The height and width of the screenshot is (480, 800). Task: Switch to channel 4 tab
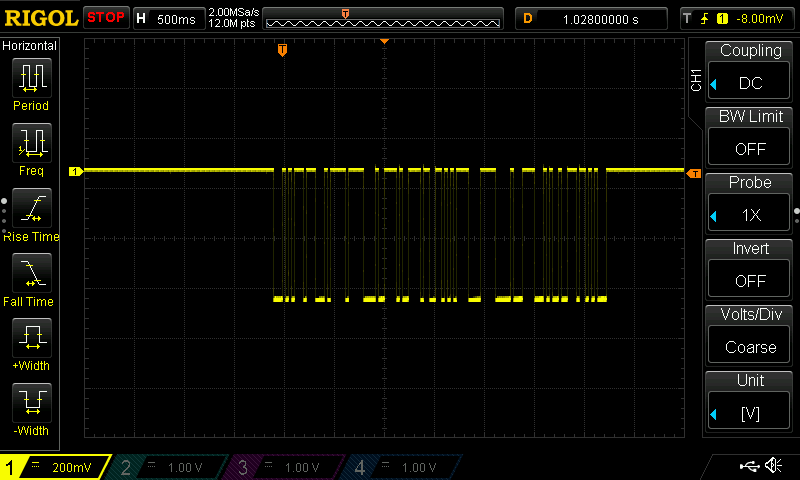point(402,467)
